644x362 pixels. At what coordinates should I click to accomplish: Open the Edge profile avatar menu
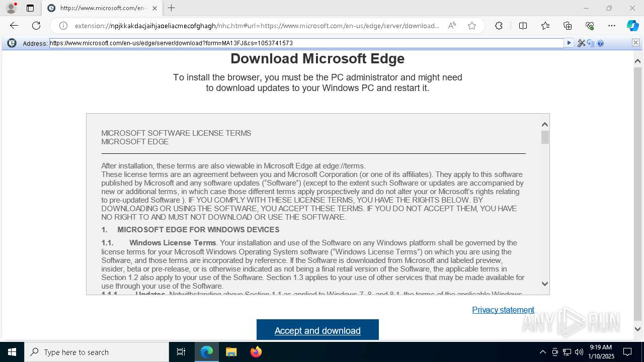coord(11,8)
